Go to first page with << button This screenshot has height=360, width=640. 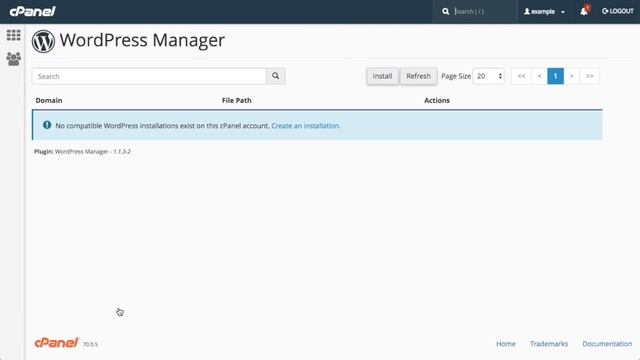click(x=521, y=76)
